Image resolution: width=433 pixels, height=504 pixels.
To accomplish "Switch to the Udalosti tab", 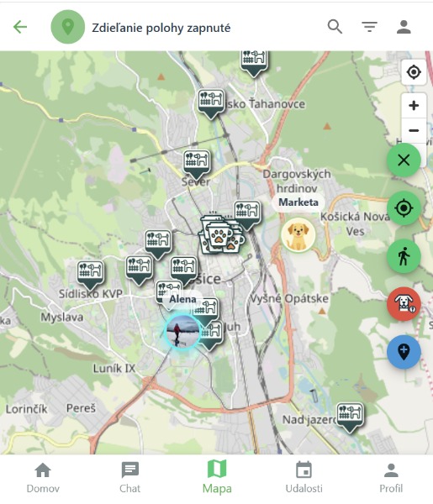I will coord(304,478).
